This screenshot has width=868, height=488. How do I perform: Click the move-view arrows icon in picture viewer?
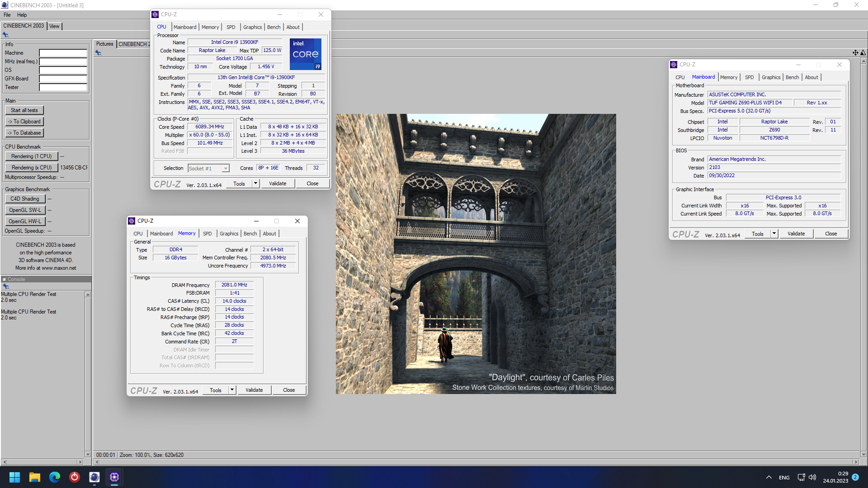point(855,53)
